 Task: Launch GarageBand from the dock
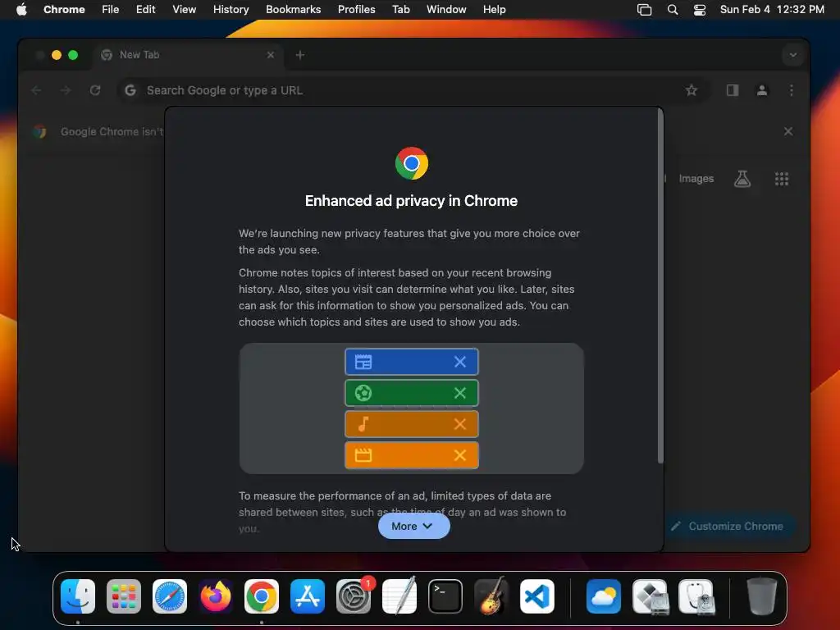tap(491, 596)
